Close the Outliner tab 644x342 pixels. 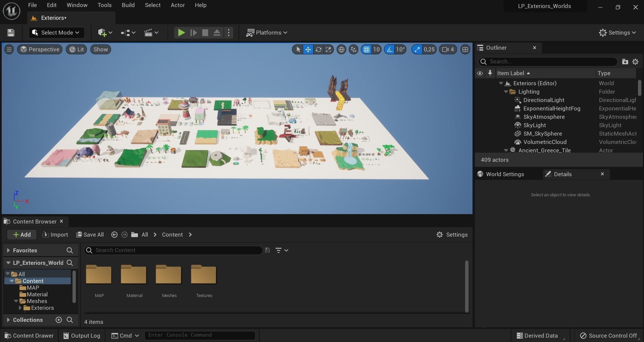point(535,48)
